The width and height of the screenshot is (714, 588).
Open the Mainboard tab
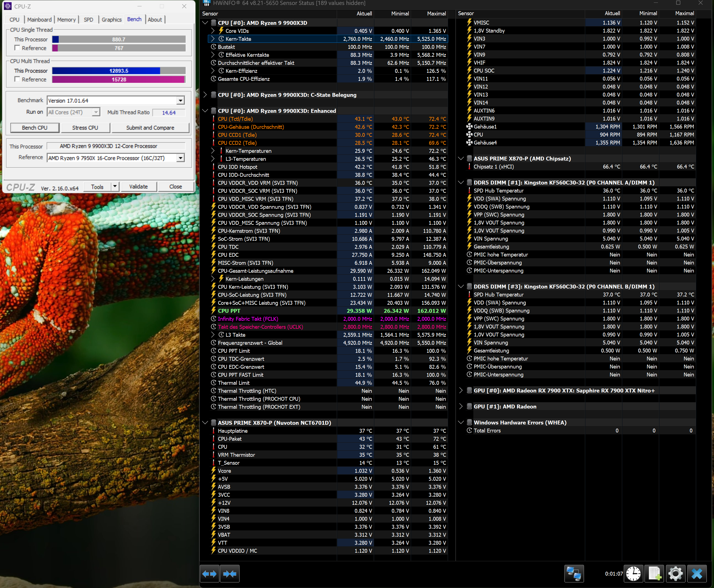pyautogui.click(x=39, y=20)
